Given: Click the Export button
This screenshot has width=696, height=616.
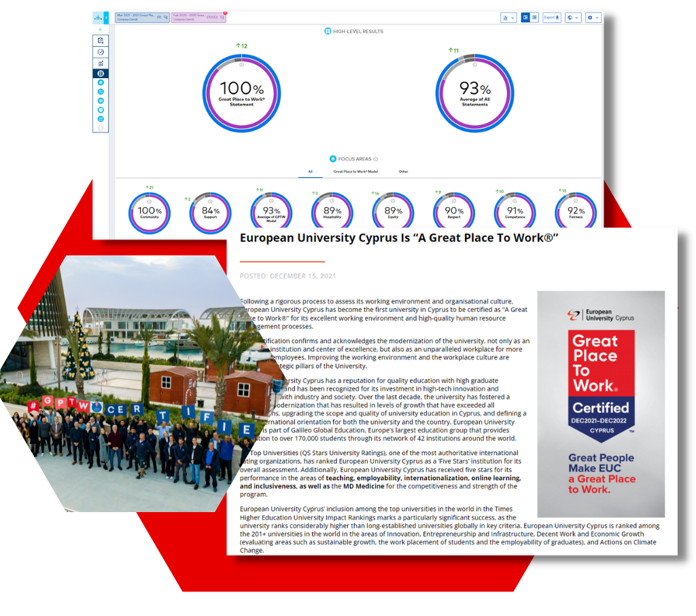Looking at the screenshot, I should [552, 18].
